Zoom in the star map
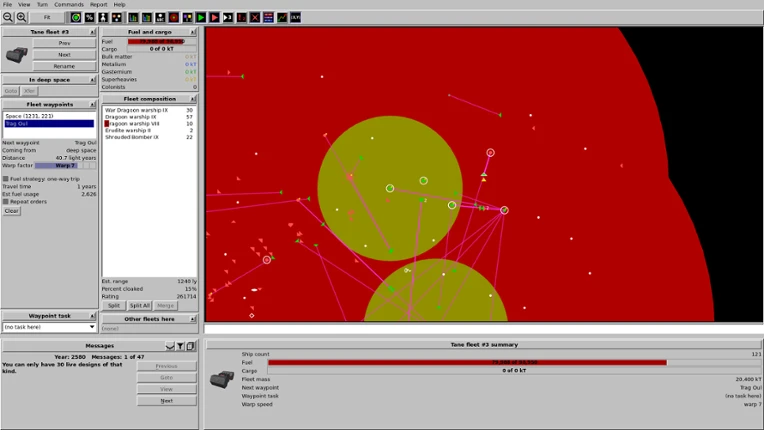 tap(21, 18)
